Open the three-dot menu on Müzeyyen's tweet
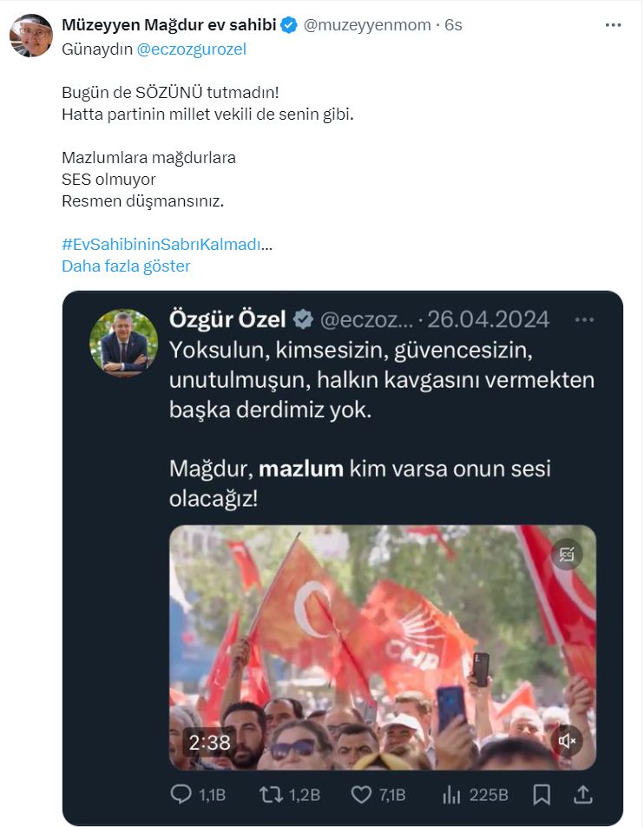 [x=613, y=25]
